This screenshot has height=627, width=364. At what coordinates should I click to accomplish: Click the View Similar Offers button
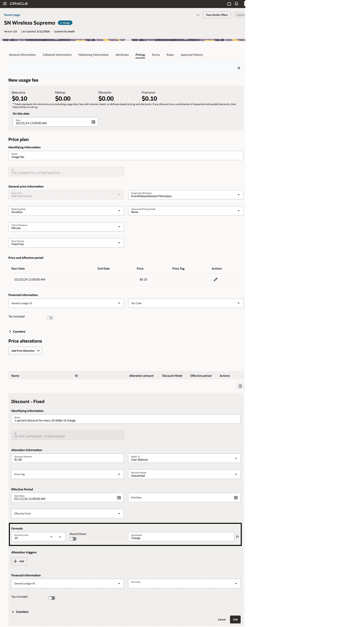[216, 15]
